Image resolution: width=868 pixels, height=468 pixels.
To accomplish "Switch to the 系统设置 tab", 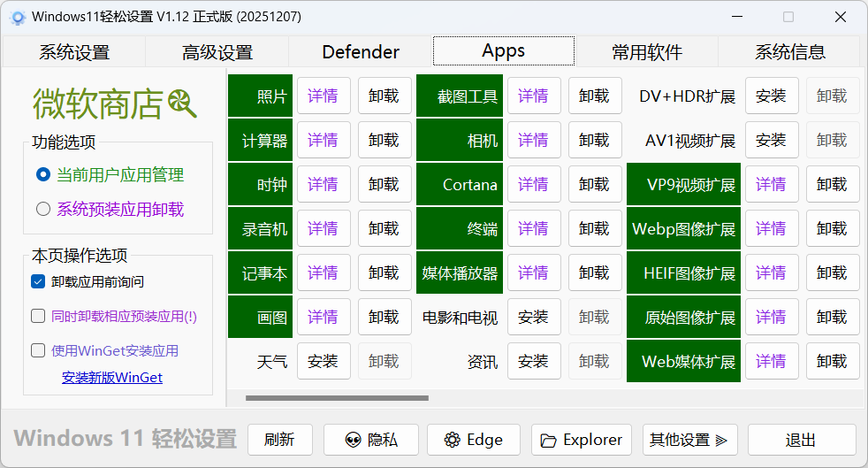I will 74,52.
